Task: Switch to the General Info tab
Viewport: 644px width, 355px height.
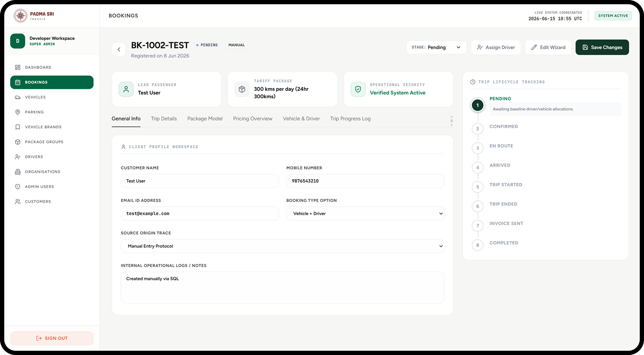Action: click(x=126, y=119)
